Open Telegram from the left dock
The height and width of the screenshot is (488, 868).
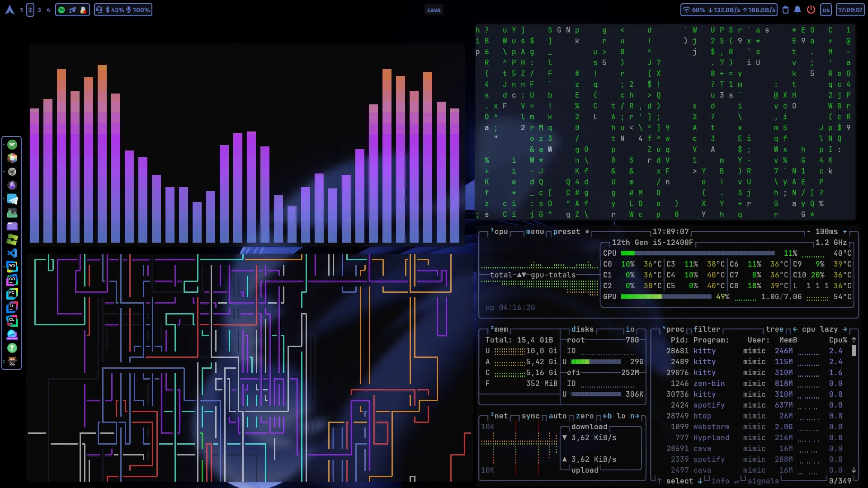pos(12,199)
